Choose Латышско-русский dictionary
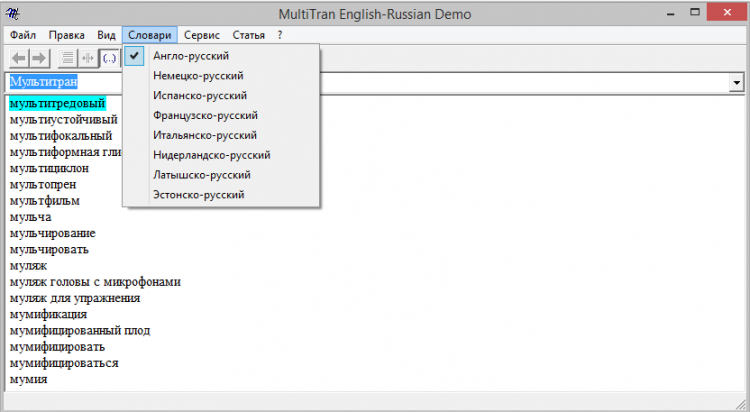The width and height of the screenshot is (750, 412). click(x=221, y=175)
